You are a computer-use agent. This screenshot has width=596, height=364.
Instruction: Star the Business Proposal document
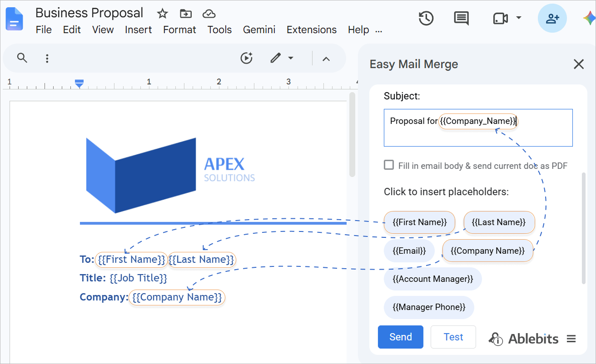tap(163, 14)
